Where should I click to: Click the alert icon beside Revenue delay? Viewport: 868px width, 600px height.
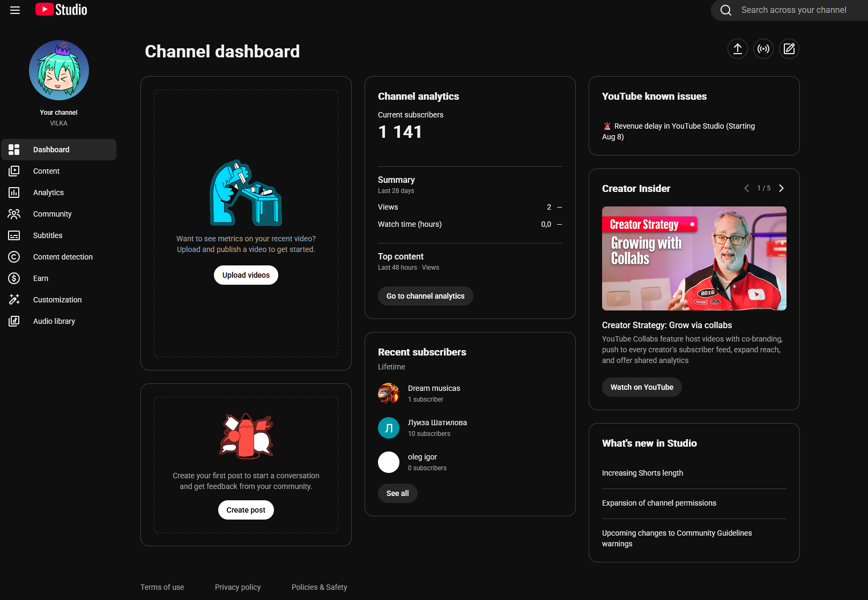click(607, 126)
